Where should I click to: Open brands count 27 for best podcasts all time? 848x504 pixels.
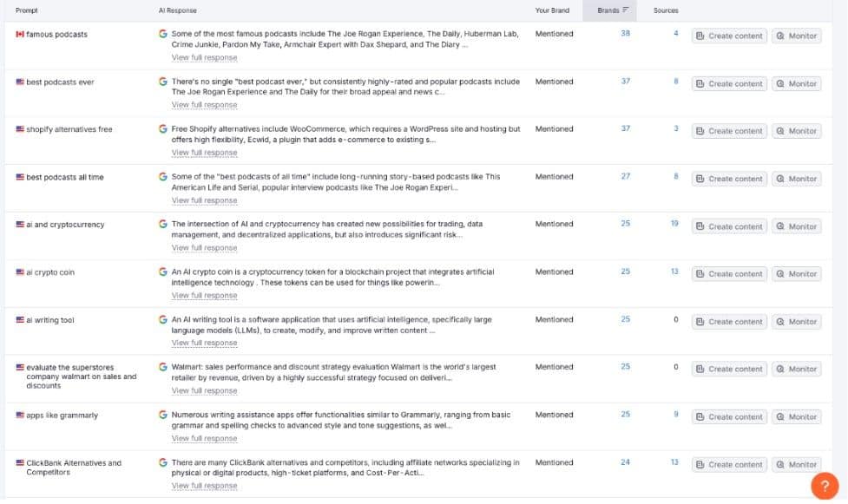point(625,176)
